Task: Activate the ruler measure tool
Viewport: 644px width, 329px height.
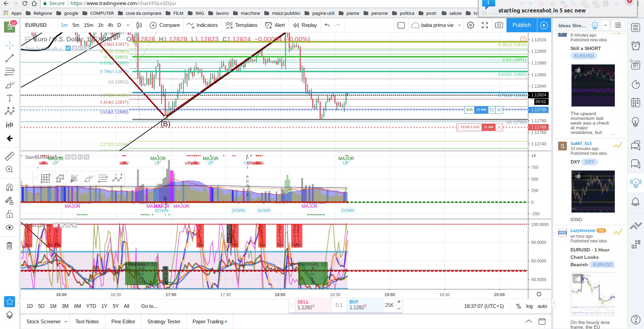Action: (x=10, y=156)
